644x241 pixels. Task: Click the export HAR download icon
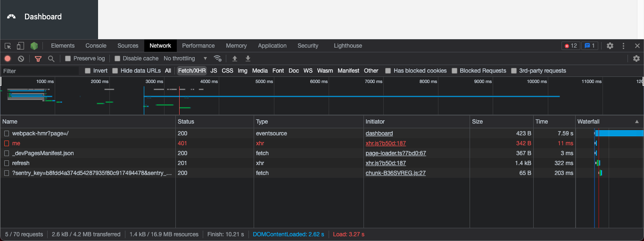(248, 58)
